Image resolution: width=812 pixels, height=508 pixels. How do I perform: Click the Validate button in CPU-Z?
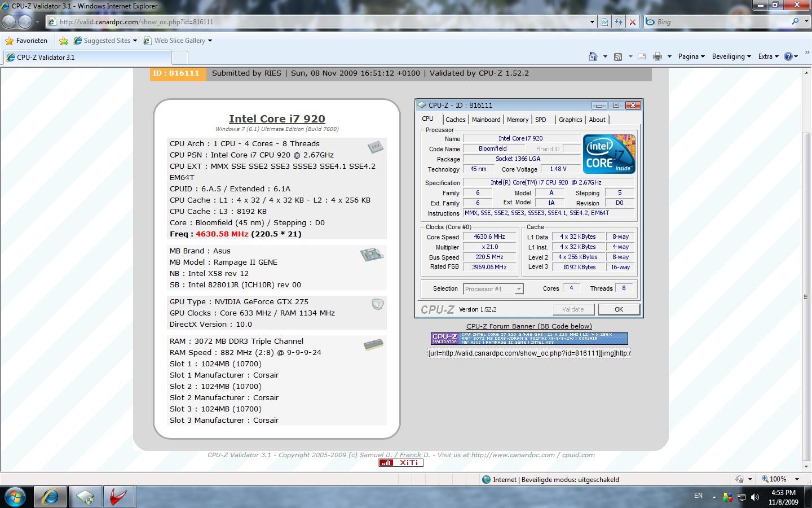tap(573, 309)
